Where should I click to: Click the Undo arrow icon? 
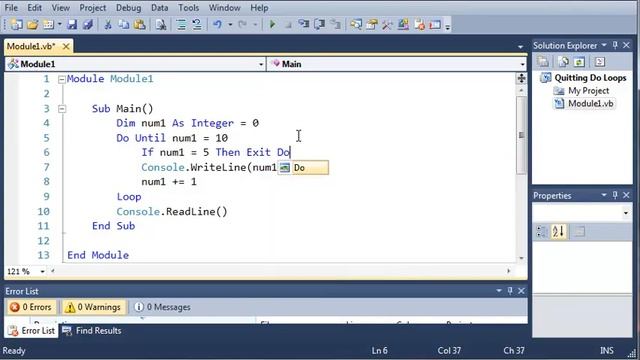coord(218,25)
